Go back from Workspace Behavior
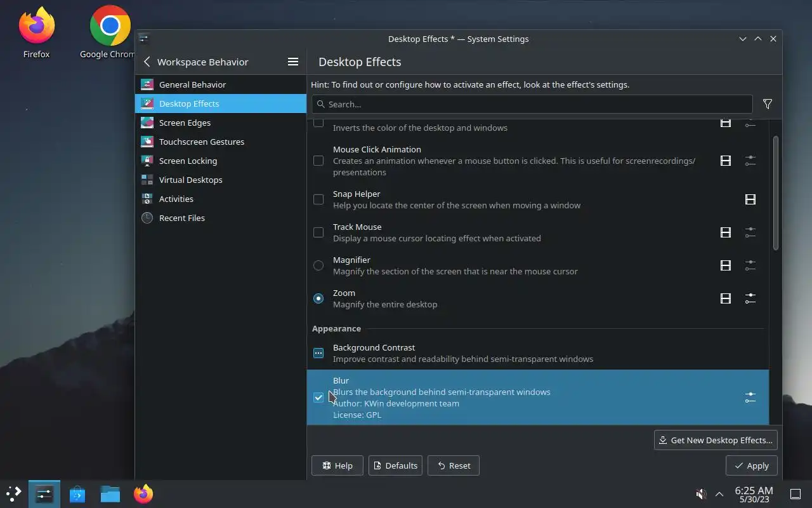 (x=147, y=62)
